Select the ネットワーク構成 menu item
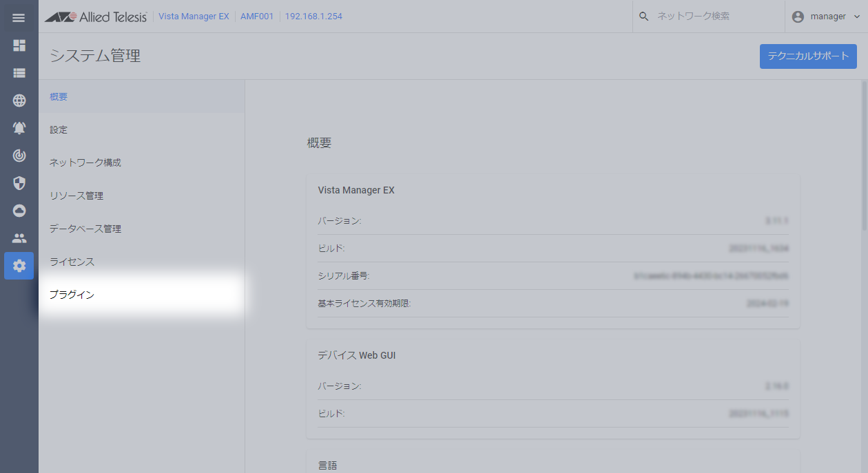Image resolution: width=868 pixels, height=473 pixels. 141,163
